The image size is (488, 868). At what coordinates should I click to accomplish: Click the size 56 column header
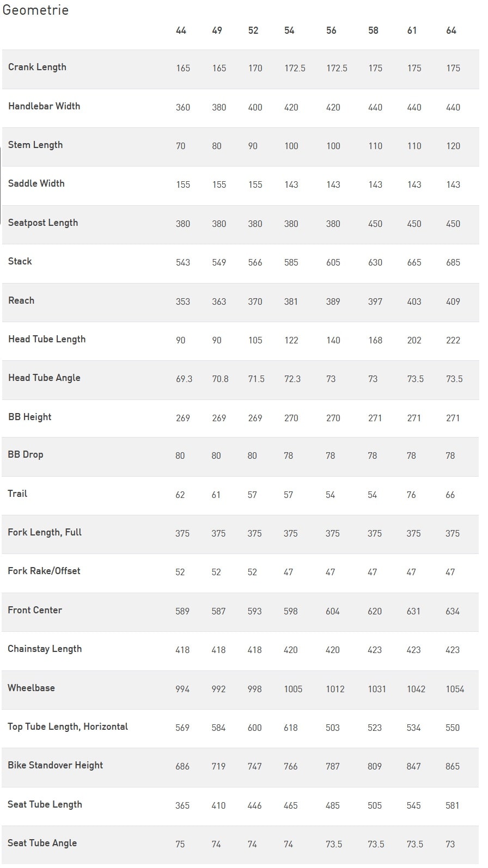tap(331, 30)
